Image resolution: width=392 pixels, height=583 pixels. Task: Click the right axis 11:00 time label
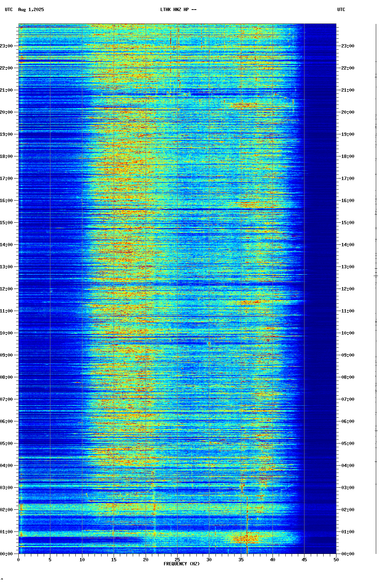[x=348, y=311]
